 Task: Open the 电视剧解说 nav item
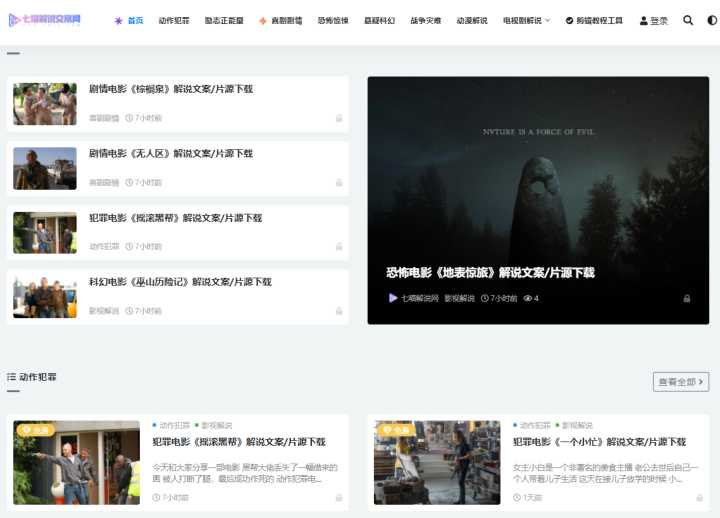(x=523, y=21)
